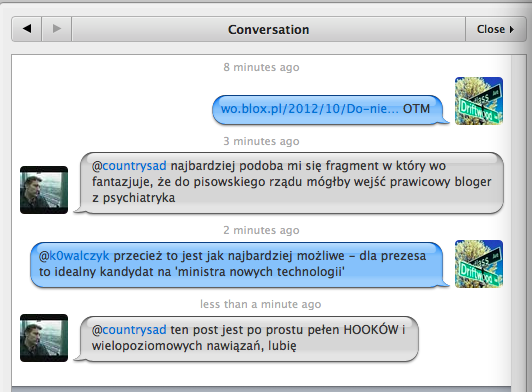The height and width of the screenshot is (392, 532).
Task: Click the Conversation title bar
Action: [268, 29]
